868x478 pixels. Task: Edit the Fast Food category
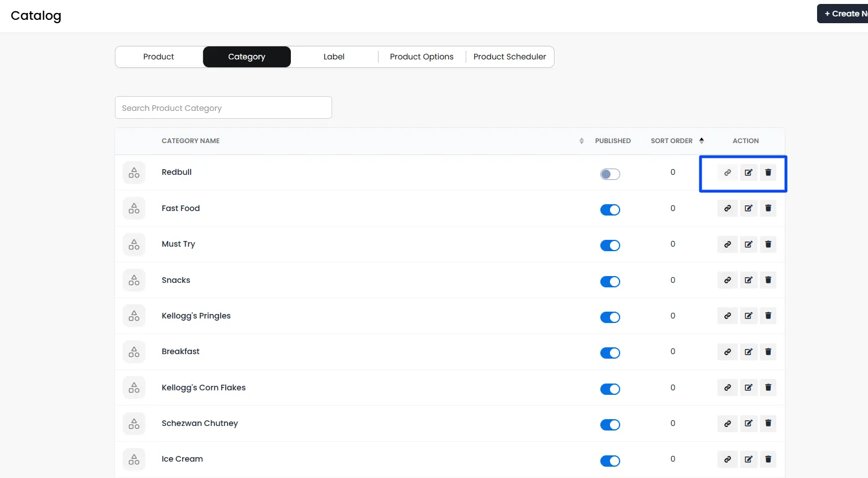coord(749,208)
